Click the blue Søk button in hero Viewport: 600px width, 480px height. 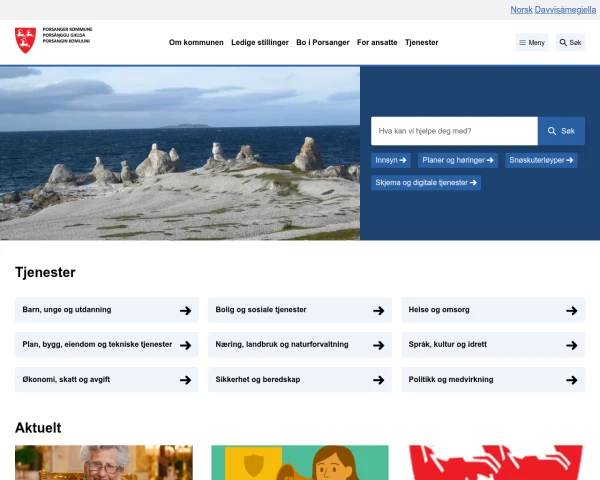561,131
